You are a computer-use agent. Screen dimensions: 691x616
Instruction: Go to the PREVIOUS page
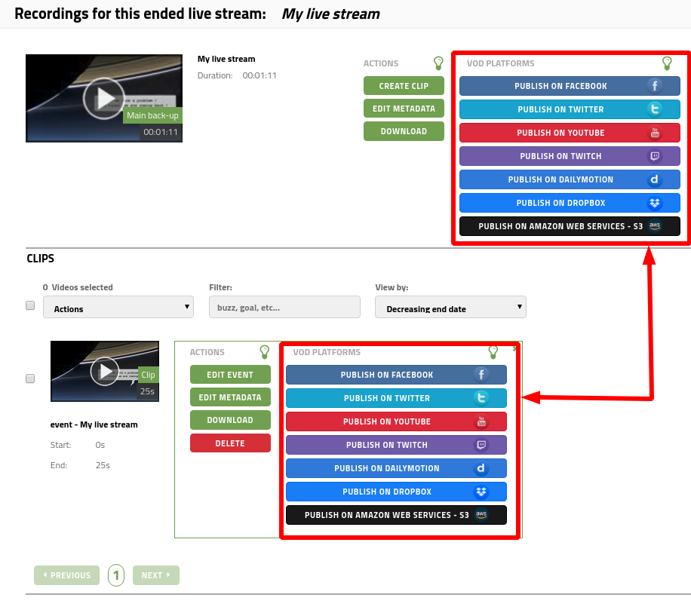[66, 575]
